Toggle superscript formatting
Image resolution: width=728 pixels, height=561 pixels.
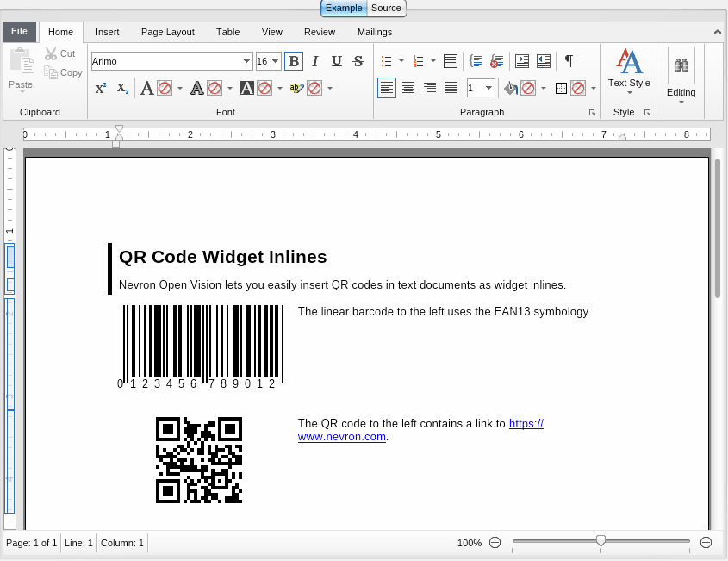(101, 88)
